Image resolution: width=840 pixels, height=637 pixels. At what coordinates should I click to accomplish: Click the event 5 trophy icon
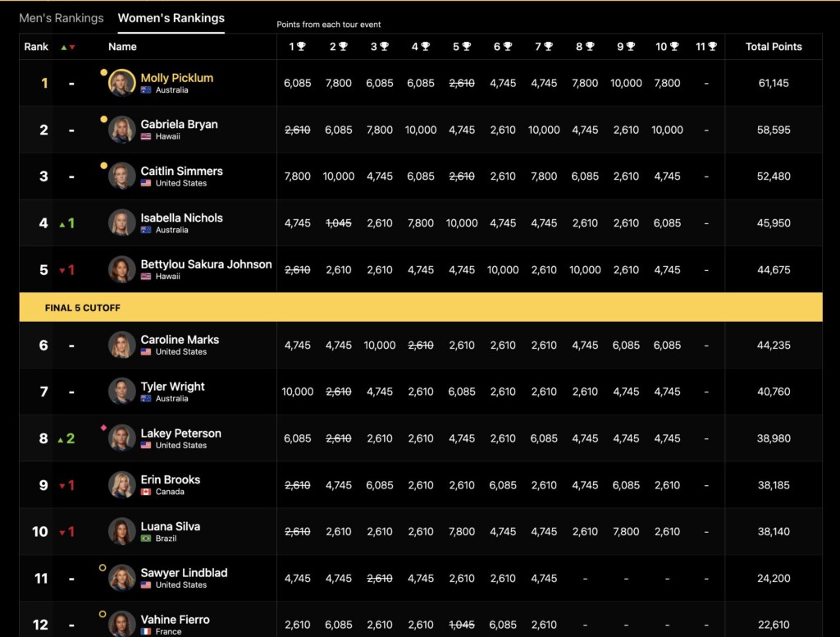pyautogui.click(x=467, y=47)
